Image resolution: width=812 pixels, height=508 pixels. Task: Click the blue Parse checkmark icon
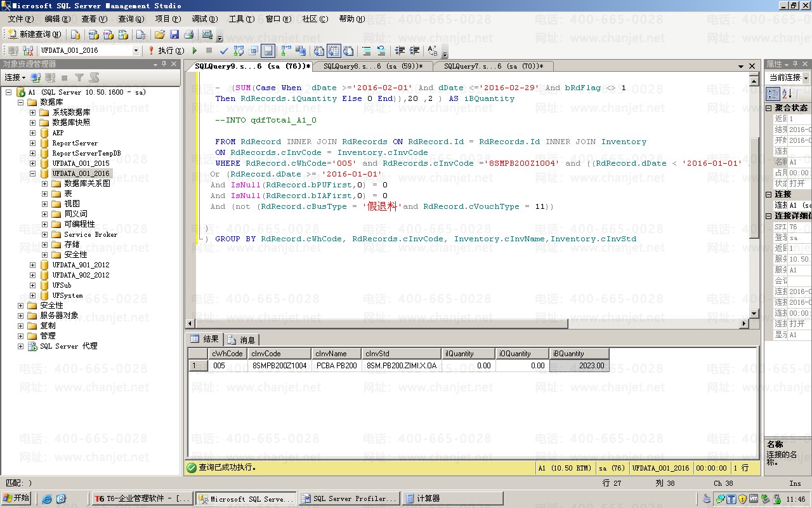(x=224, y=50)
